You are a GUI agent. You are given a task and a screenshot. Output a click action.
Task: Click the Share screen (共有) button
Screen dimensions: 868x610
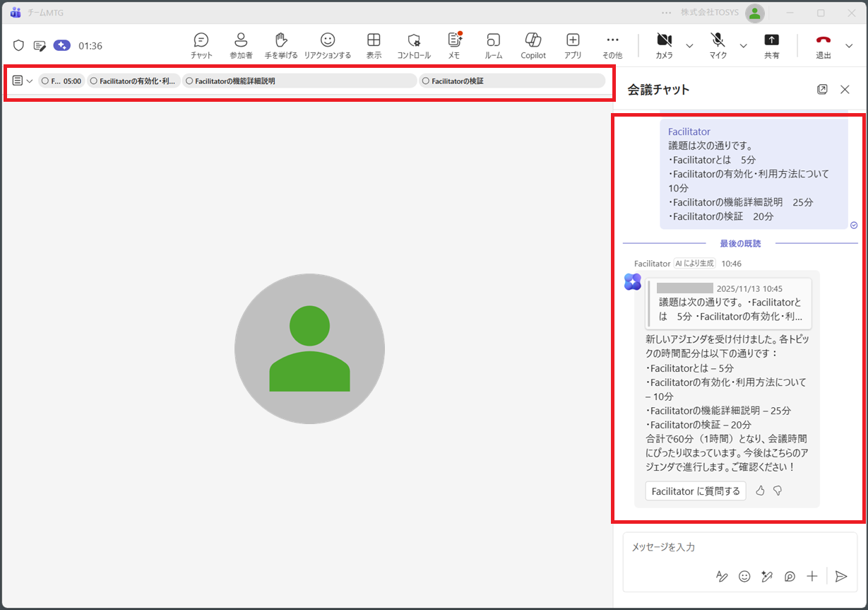[771, 45]
